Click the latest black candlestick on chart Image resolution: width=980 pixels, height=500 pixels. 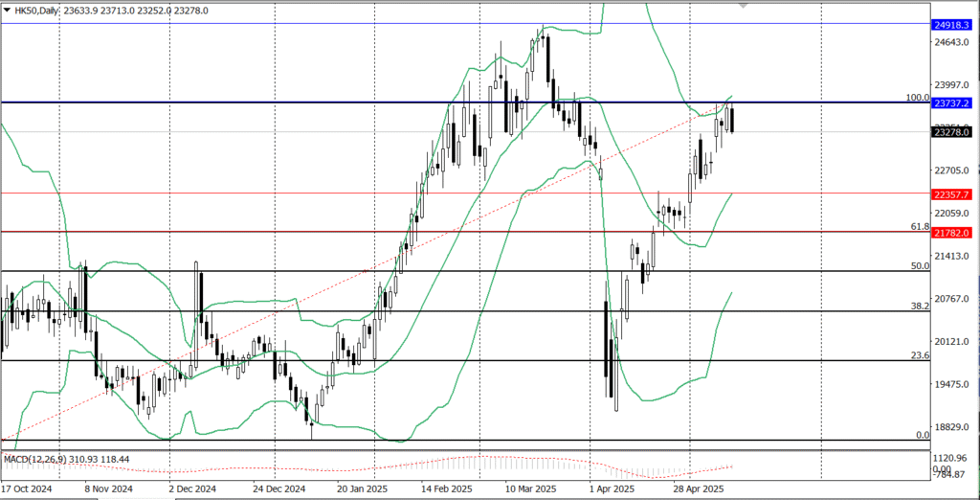[x=733, y=120]
